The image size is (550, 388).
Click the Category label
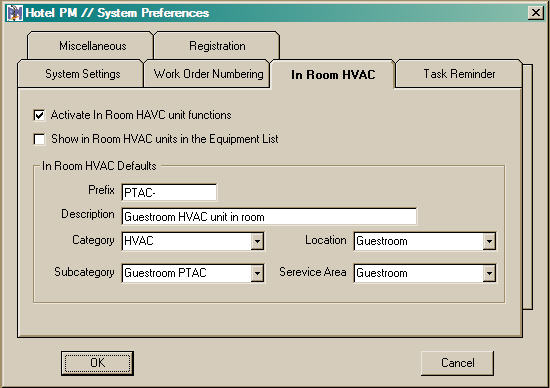pyautogui.click(x=93, y=240)
